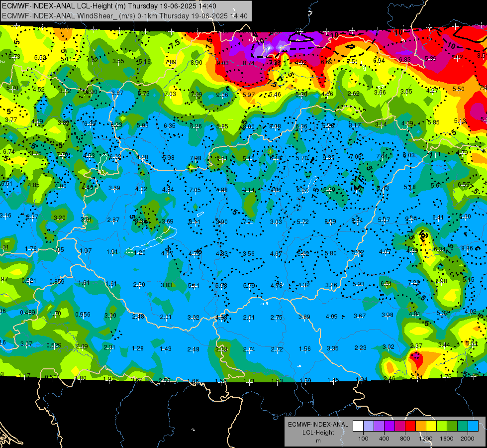Click the legend label 800
This screenshot has width=487, height=448.
tap(405, 439)
